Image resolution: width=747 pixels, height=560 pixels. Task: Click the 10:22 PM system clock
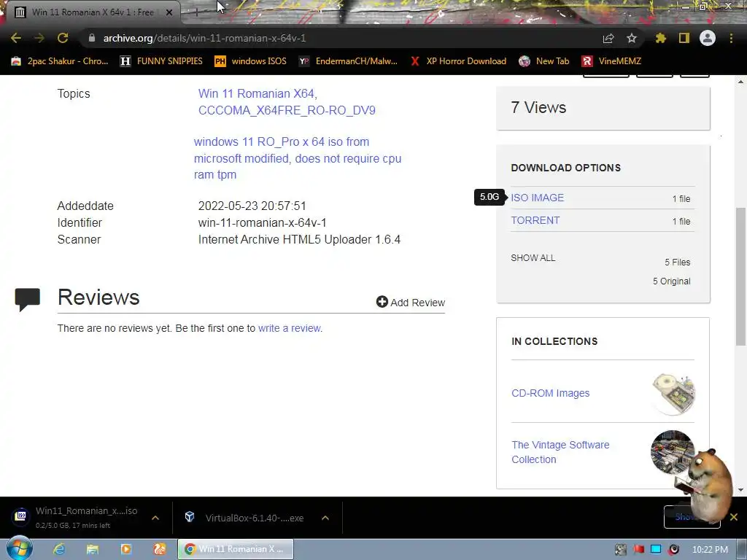tap(710, 550)
